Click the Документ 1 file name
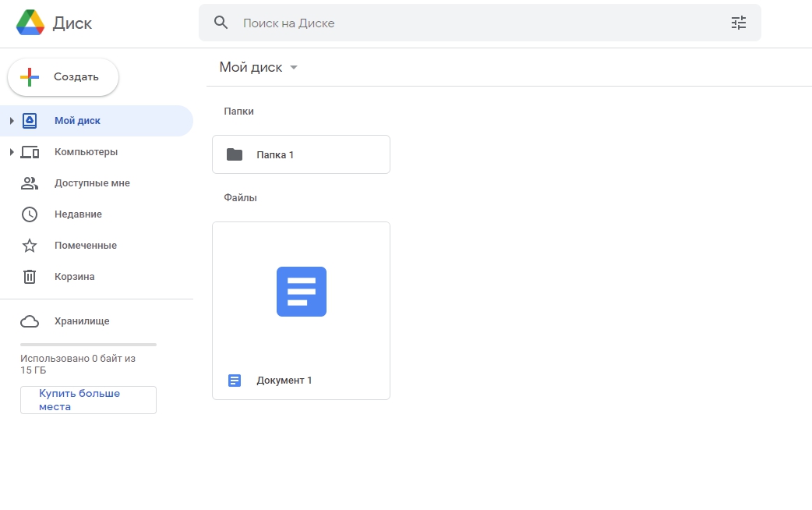Screen dimensions: 812x510 tap(284, 381)
